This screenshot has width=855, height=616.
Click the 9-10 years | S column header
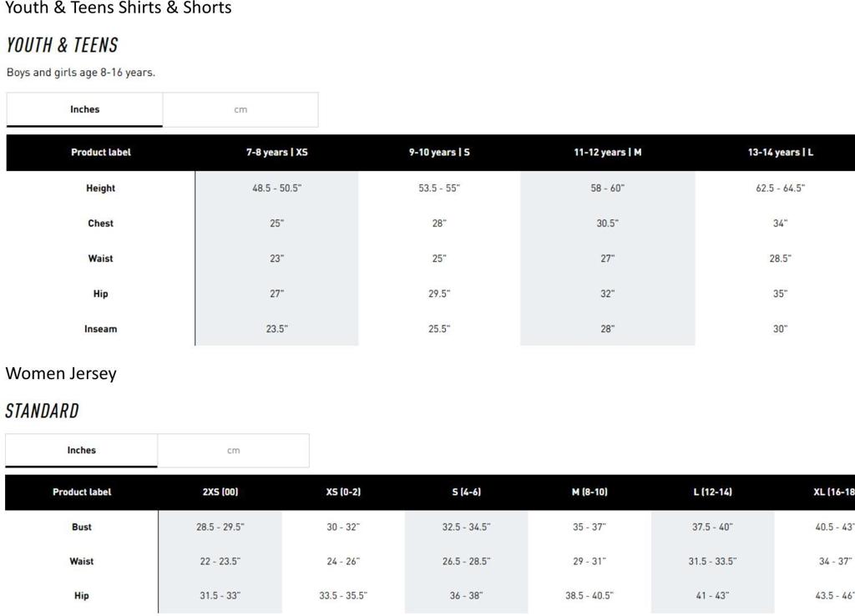coord(439,152)
